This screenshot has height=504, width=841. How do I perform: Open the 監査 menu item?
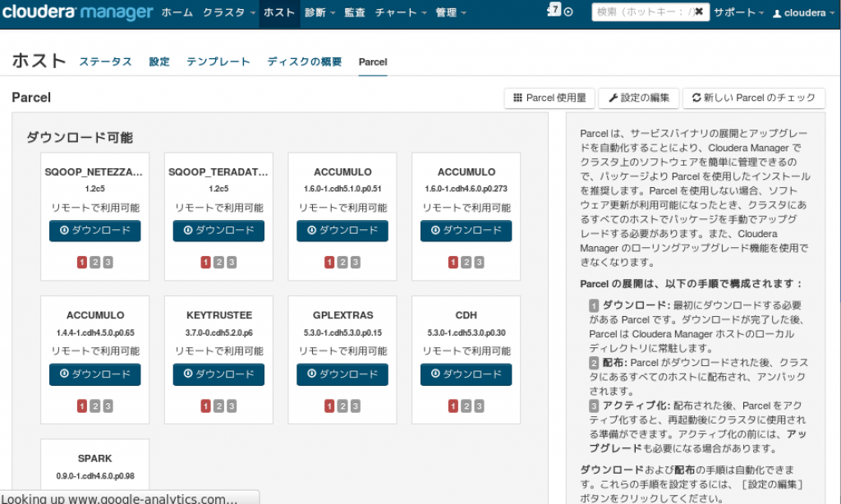tap(354, 12)
